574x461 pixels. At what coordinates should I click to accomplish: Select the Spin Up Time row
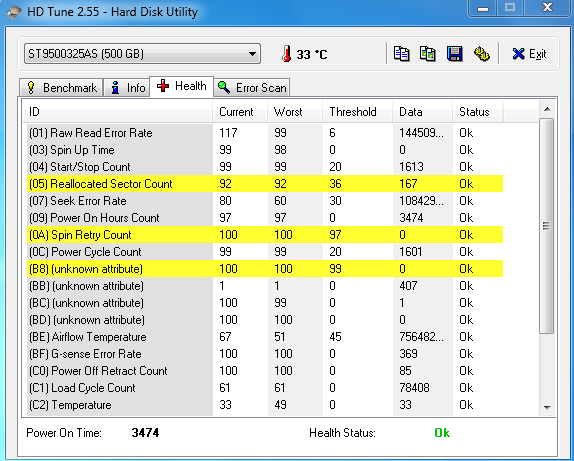pos(265,150)
